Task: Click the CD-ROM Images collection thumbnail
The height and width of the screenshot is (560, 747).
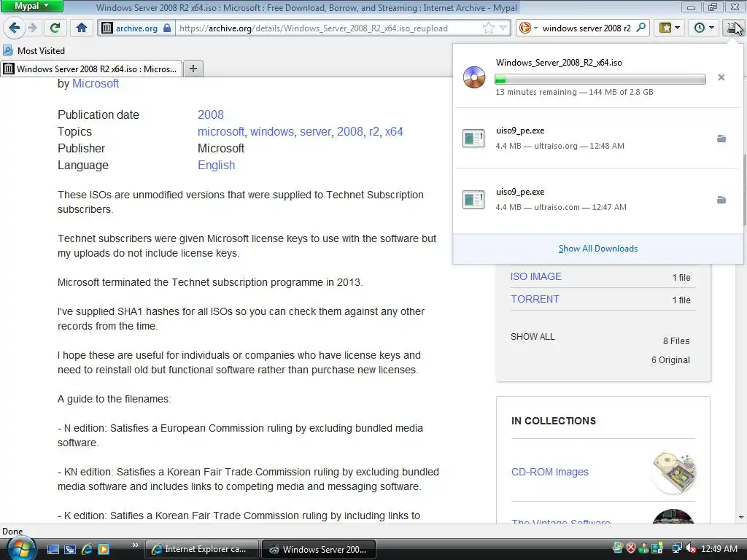Action: point(673,472)
